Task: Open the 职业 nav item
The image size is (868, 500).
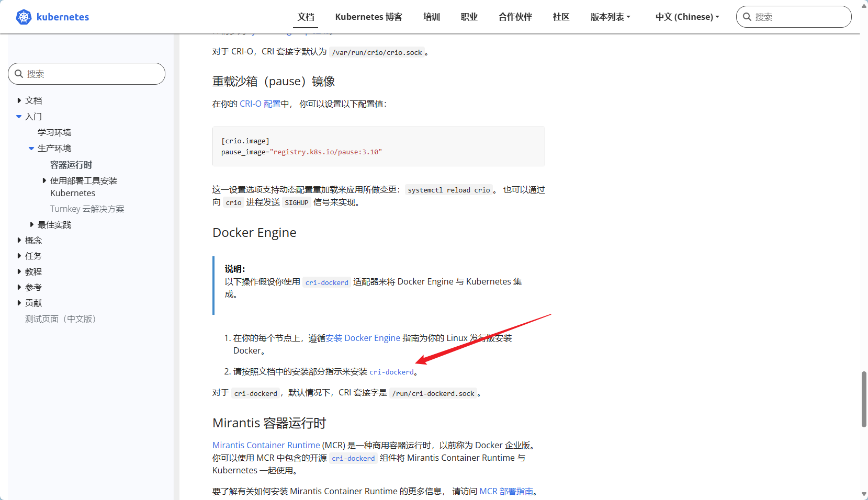Action: (x=469, y=17)
